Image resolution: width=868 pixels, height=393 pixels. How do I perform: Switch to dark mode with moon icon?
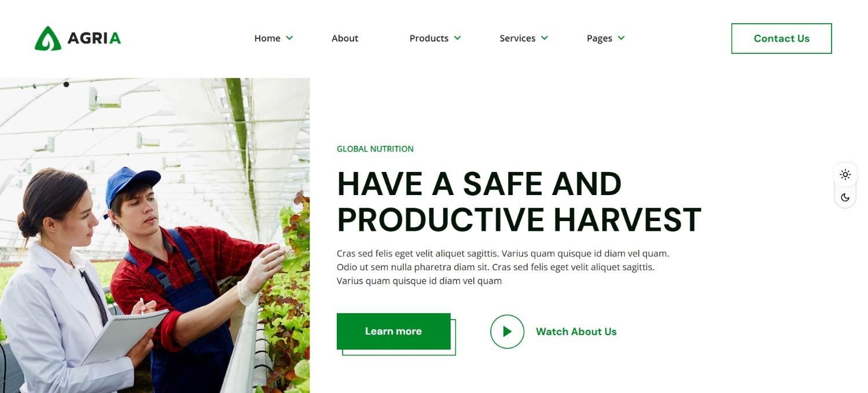click(x=845, y=197)
